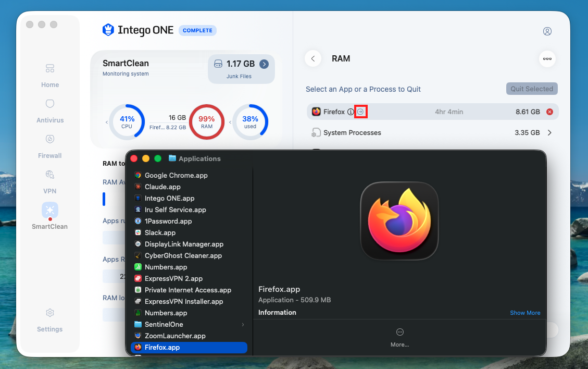Open the 1.17 GB Junk Files card
This screenshot has height=369, width=588.
[x=241, y=69]
